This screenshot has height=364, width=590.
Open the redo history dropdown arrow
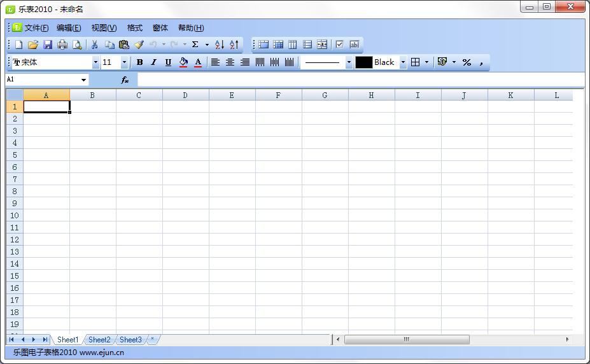point(185,45)
